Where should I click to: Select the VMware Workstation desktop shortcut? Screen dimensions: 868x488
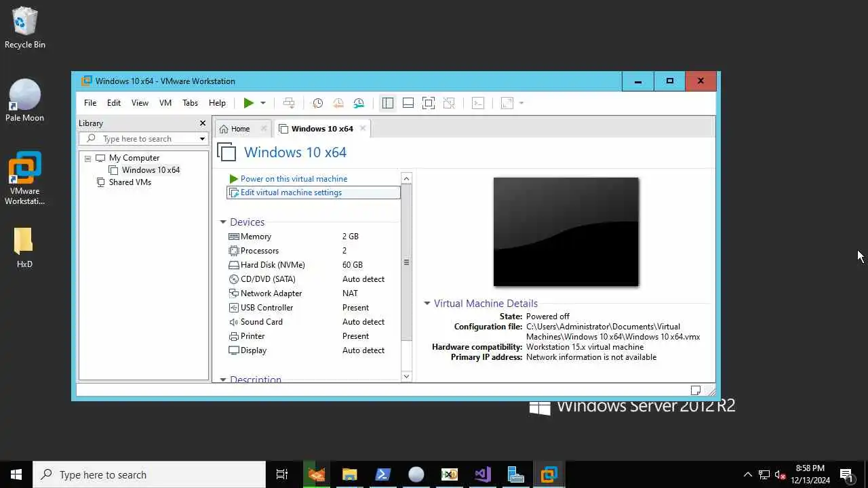point(24,178)
